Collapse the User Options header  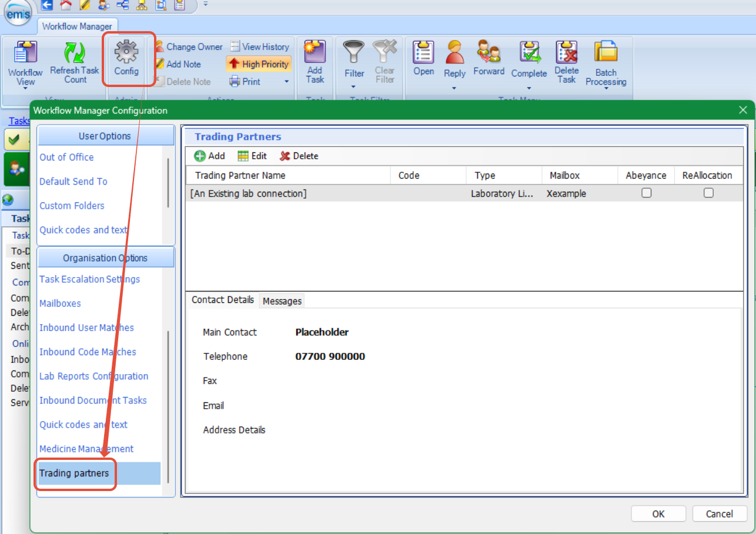pos(106,135)
